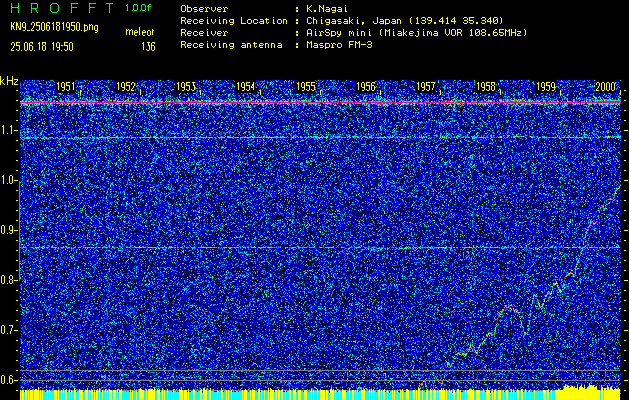Click the meteor label above the count
The width and height of the screenshot is (629, 400).
pos(140,32)
